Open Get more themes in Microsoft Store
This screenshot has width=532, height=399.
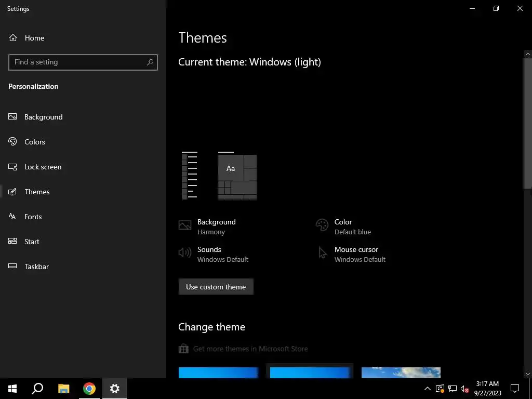point(243,349)
